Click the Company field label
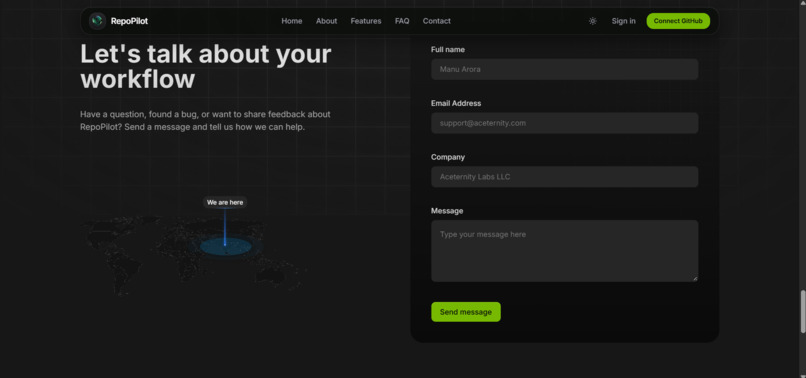Image resolution: width=806 pixels, height=378 pixels. click(x=448, y=157)
